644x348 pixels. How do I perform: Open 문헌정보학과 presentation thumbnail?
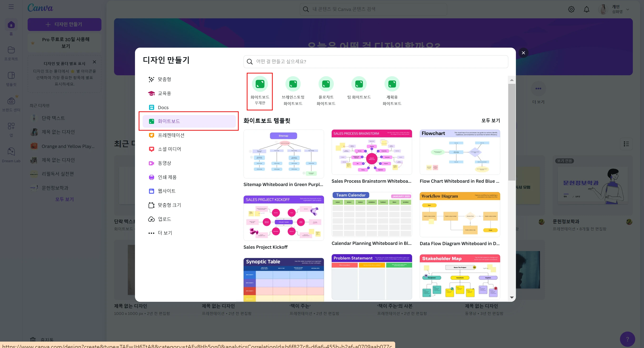pos(593,186)
